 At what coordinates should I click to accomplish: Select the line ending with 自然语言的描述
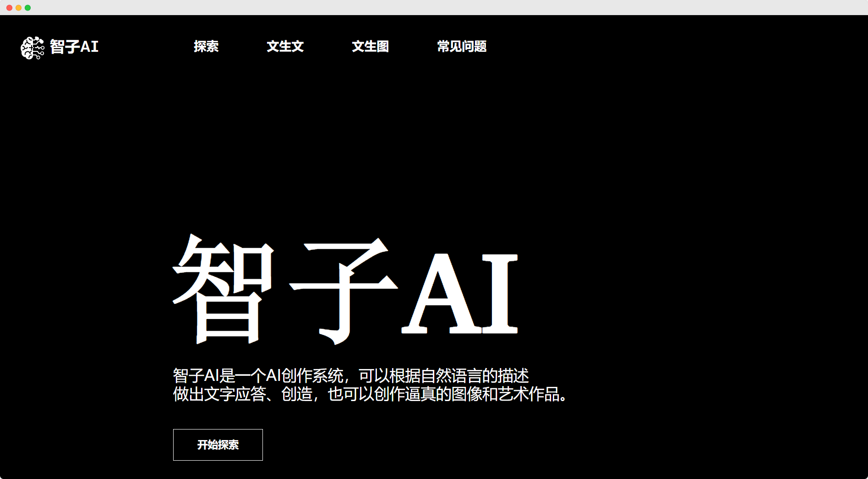click(x=351, y=376)
